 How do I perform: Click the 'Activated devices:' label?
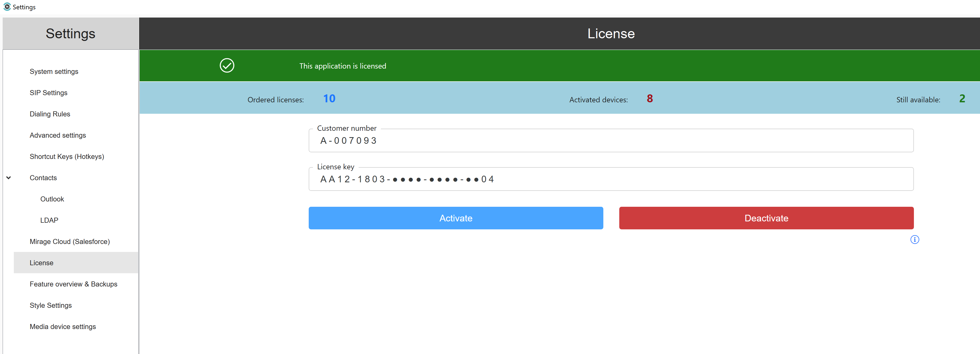[598, 100]
